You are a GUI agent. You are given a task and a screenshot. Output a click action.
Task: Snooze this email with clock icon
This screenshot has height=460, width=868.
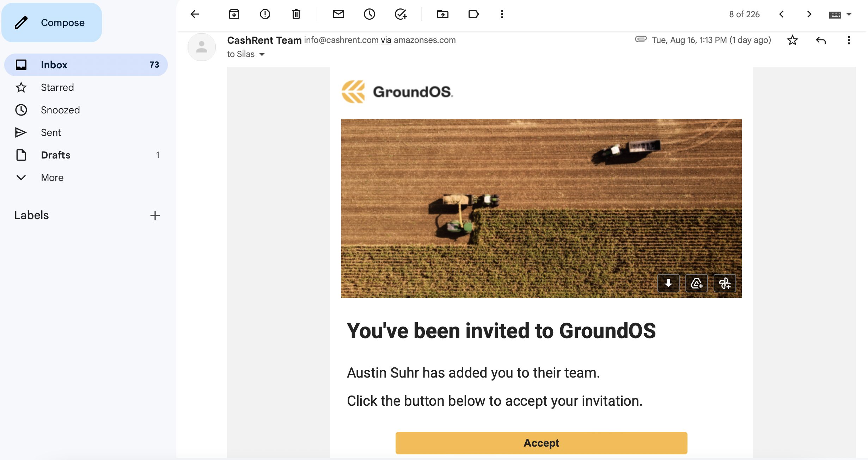coord(369,14)
